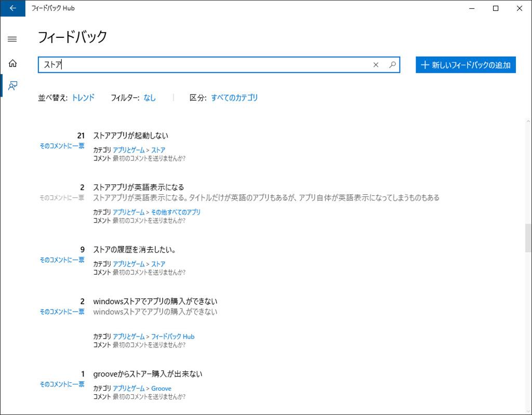The width and height of the screenshot is (532, 415).
Task: Clear the search box text
Action: click(376, 65)
